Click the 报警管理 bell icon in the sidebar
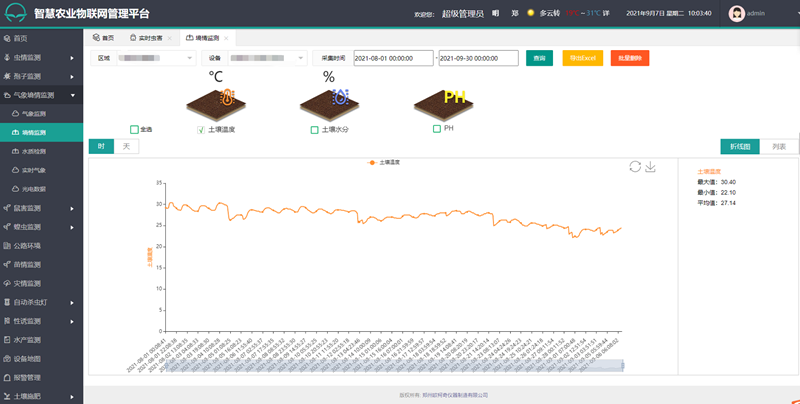Viewport: 800px width, 404px height. [x=7, y=377]
